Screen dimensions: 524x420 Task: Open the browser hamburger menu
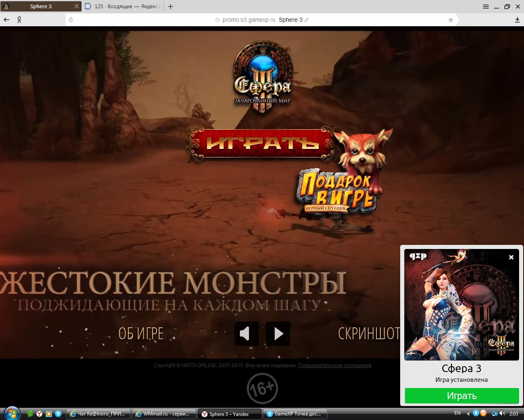(x=486, y=7)
